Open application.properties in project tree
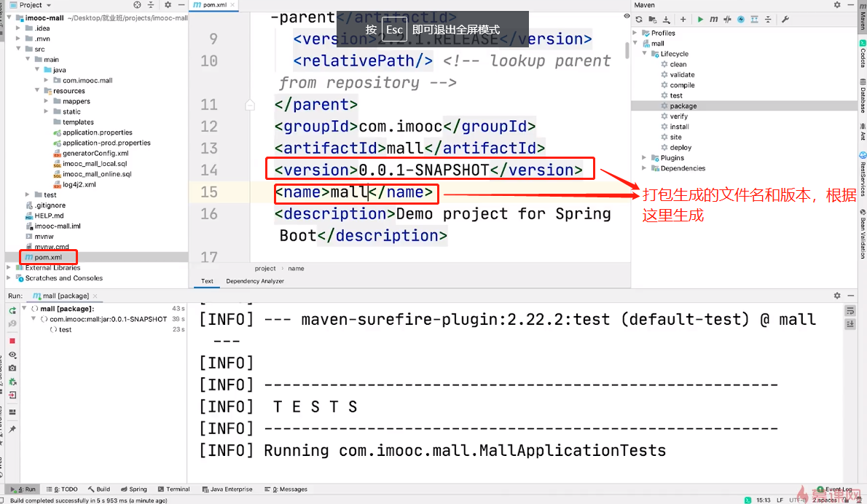This screenshot has height=504, width=867. coord(97,133)
